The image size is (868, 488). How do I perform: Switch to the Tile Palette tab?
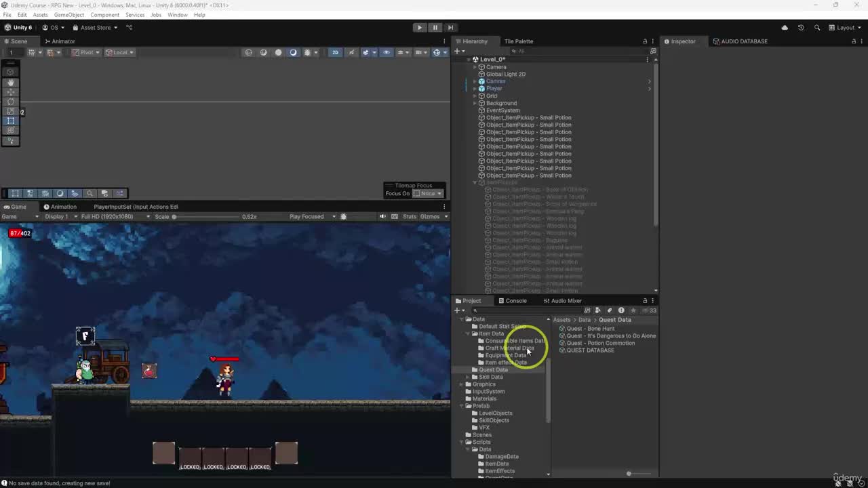[x=519, y=41]
